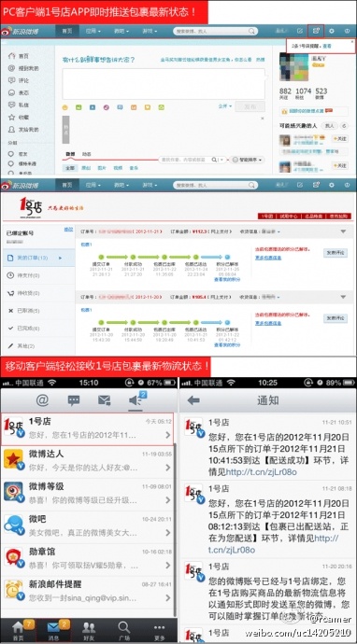
Task: Click the power icon in upper Weibo navbar
Action: (348, 31)
